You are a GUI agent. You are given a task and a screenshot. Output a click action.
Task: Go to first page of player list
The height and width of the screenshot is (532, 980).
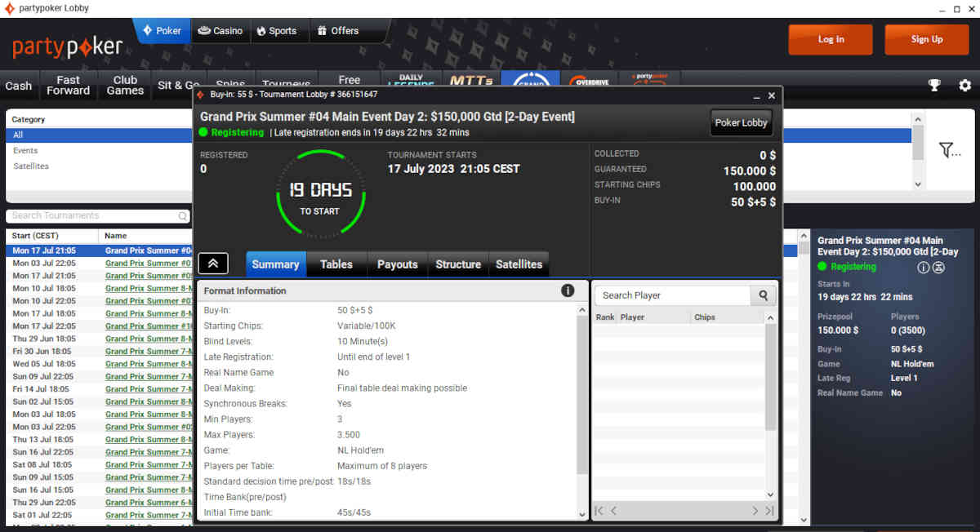[599, 511]
